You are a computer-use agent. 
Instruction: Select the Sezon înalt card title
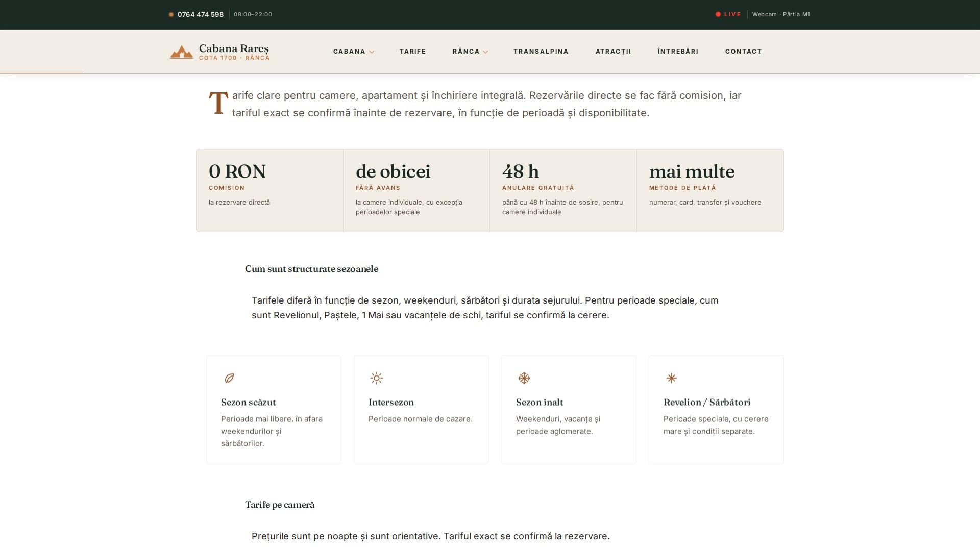[540, 402]
